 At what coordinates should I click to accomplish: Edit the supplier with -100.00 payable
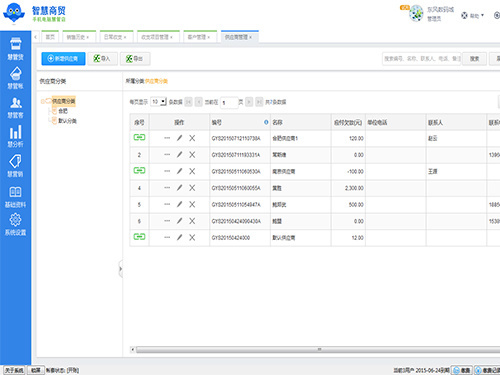tap(179, 171)
